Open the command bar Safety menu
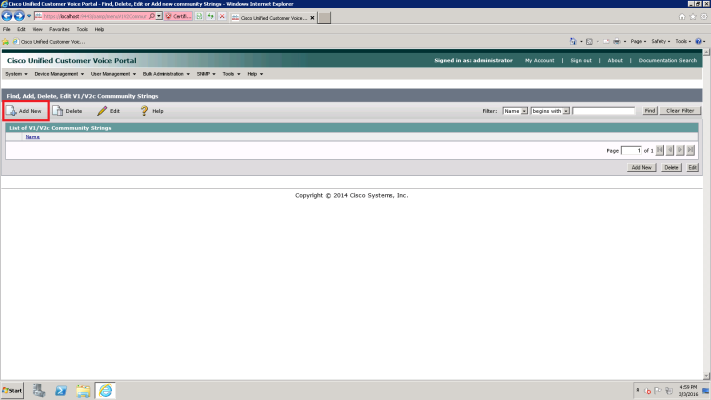Image resolution: width=711 pixels, height=400 pixels. (660, 41)
